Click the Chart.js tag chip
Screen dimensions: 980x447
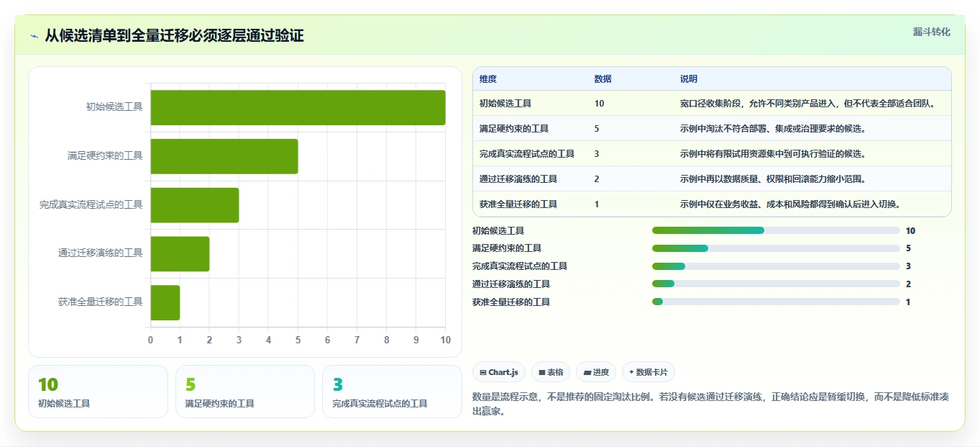498,372
